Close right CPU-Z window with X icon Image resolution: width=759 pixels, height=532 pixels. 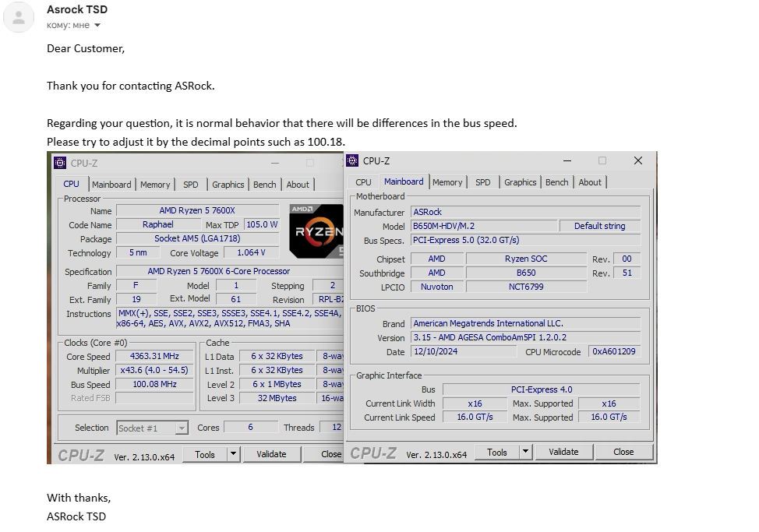pos(638,160)
